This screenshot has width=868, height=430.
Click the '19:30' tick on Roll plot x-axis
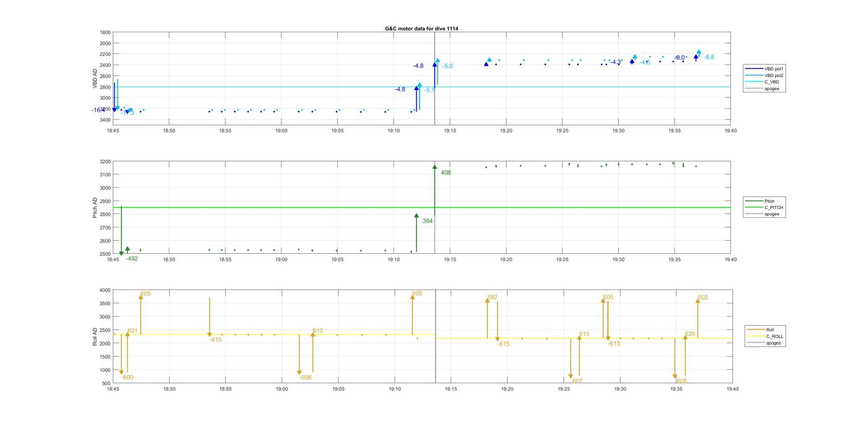click(x=620, y=389)
